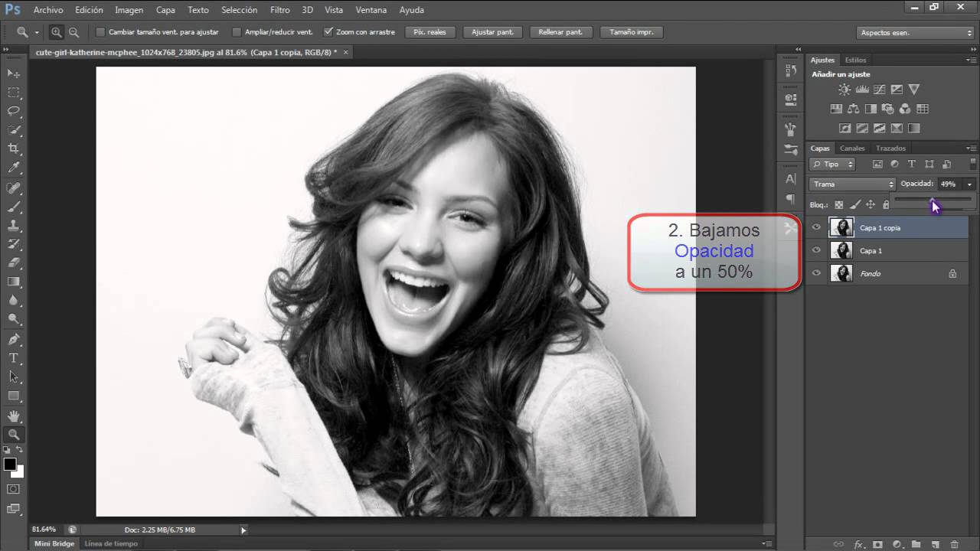Select the Clone Stamp tool
Viewport: 980px width, 551px height.
coord(13,225)
